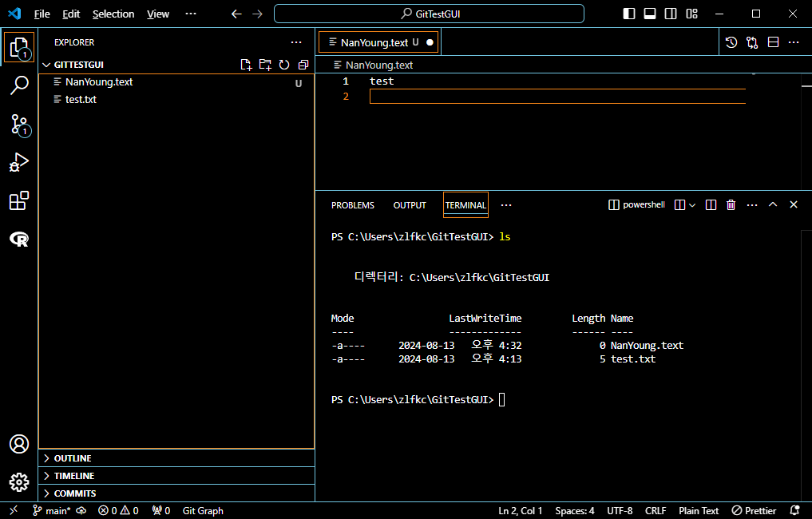Create a new folder in GITTESTGUI
Viewport: 812px width, 519px height.
(x=265, y=65)
